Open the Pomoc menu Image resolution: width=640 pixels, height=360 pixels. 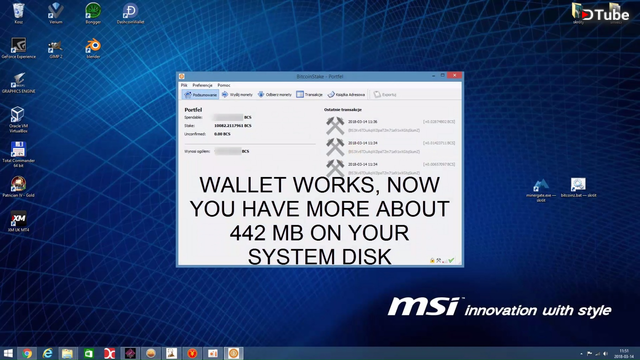click(x=224, y=85)
